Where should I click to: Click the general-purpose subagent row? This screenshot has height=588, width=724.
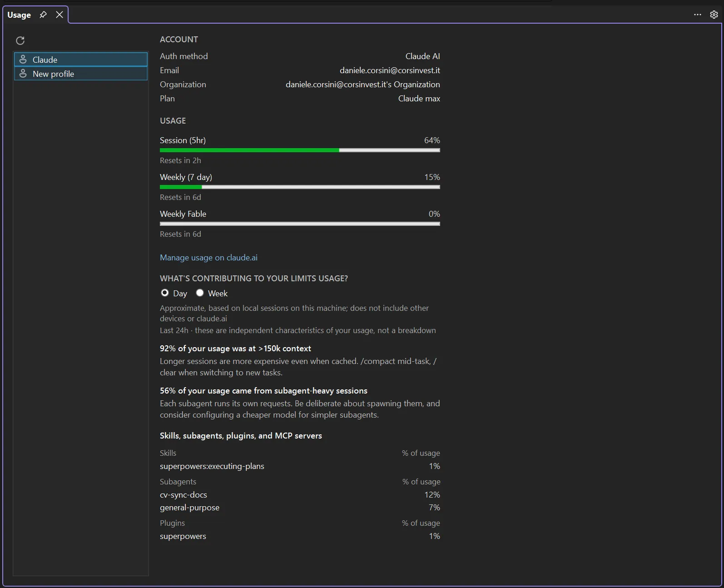pyautogui.click(x=300, y=508)
